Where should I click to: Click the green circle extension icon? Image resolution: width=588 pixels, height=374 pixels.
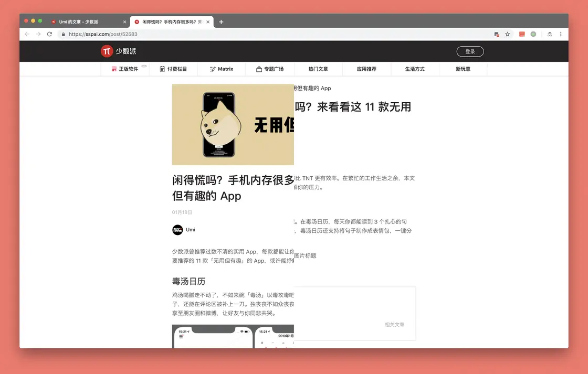pyautogui.click(x=533, y=34)
